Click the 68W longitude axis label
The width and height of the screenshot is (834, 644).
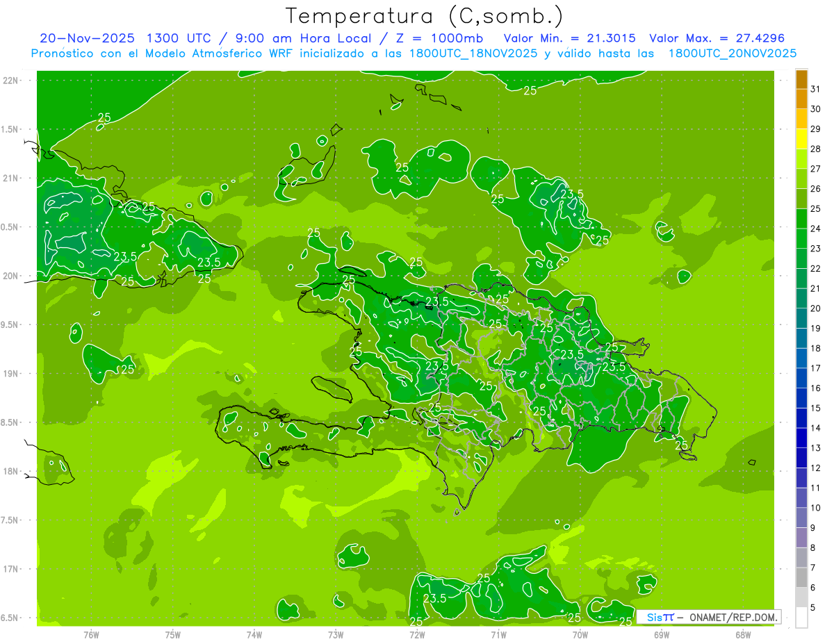coord(743,634)
